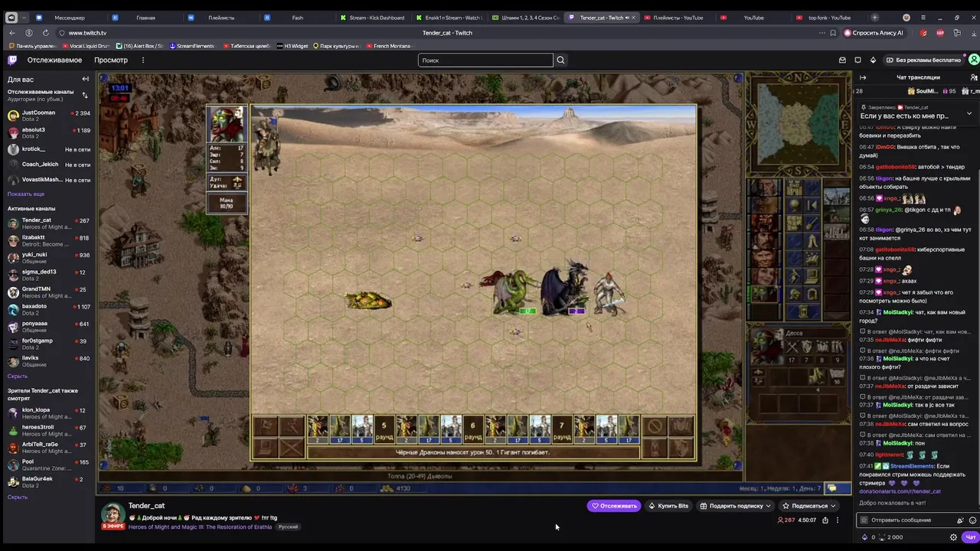Open JustCooman channel in sidebar

pos(48,116)
